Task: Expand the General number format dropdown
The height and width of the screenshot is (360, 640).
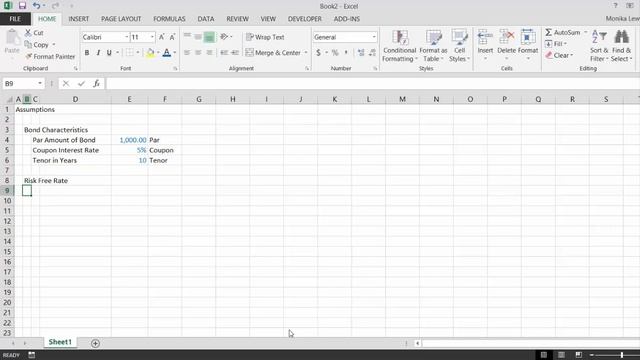Action: click(x=374, y=37)
